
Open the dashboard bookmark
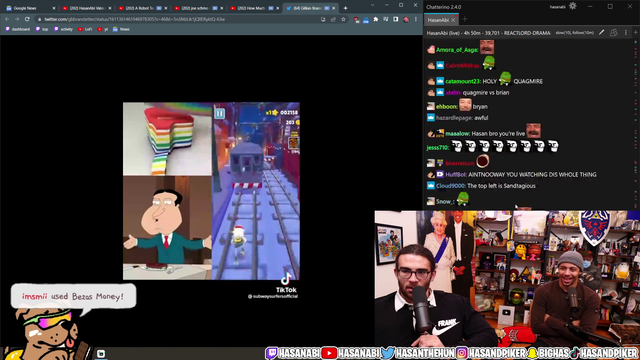pos(18,29)
